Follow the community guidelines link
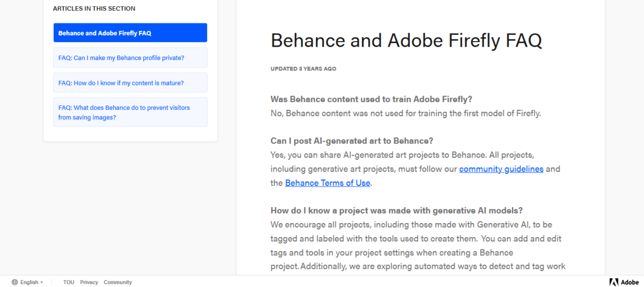This screenshot has width=644, height=287. [x=501, y=169]
